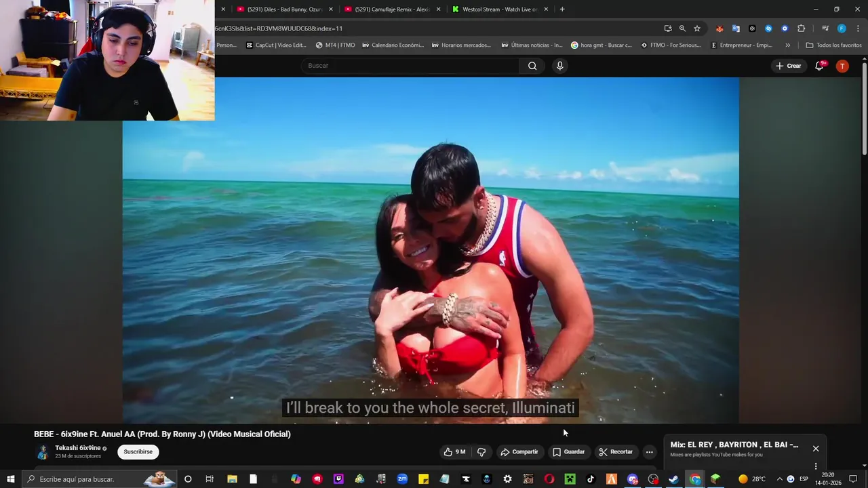Image resolution: width=868 pixels, height=488 pixels.
Task: Open the browser Extensions puzzle icon
Action: click(x=802, y=28)
